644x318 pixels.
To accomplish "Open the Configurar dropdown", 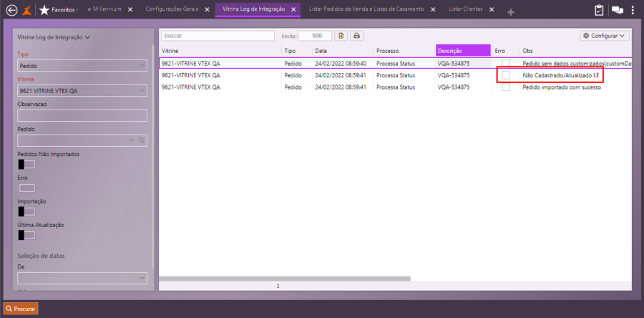I will [604, 36].
